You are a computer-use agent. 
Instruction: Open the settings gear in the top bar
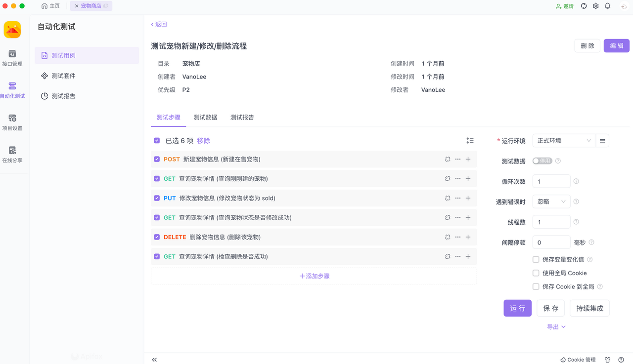(x=595, y=6)
